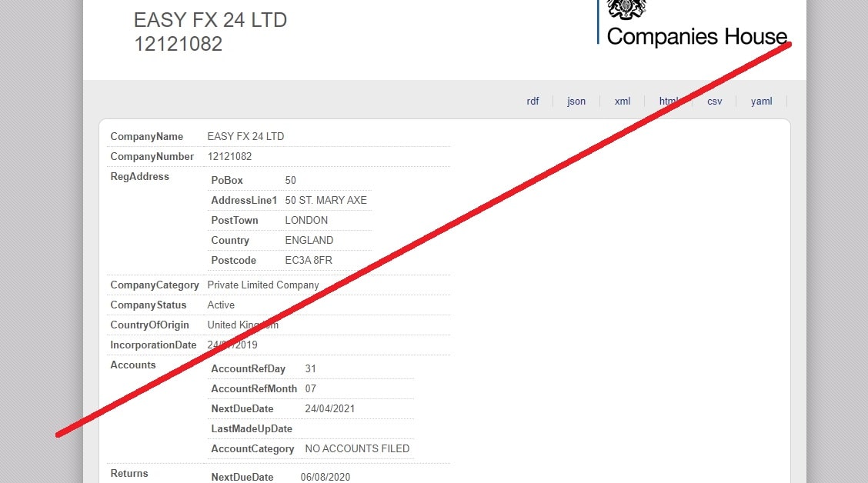Click the IncorporationDate label
Image resolution: width=868 pixels, height=483 pixels.
[x=153, y=345]
